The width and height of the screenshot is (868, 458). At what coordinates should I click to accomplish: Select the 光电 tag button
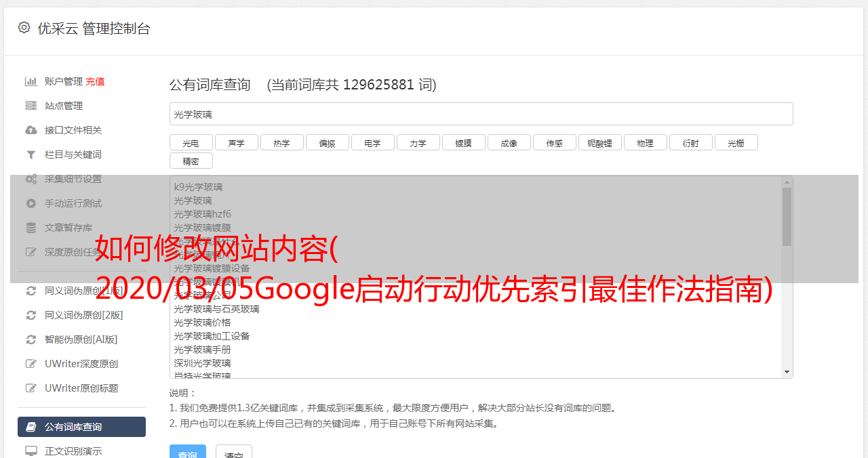click(191, 142)
